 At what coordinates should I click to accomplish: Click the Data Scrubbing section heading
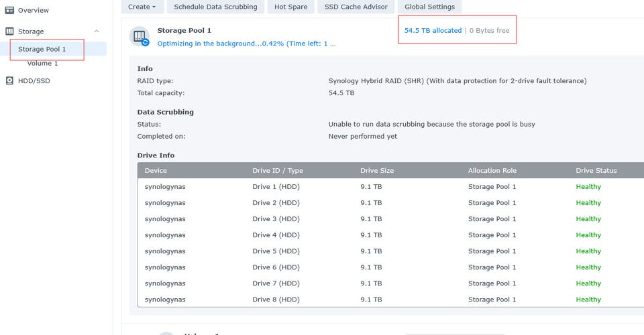coord(166,112)
